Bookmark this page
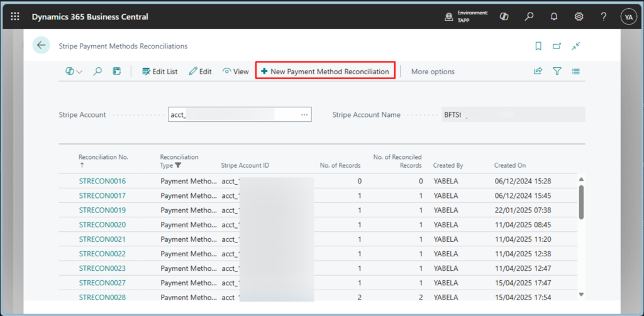The width and height of the screenshot is (644, 316). (x=538, y=46)
